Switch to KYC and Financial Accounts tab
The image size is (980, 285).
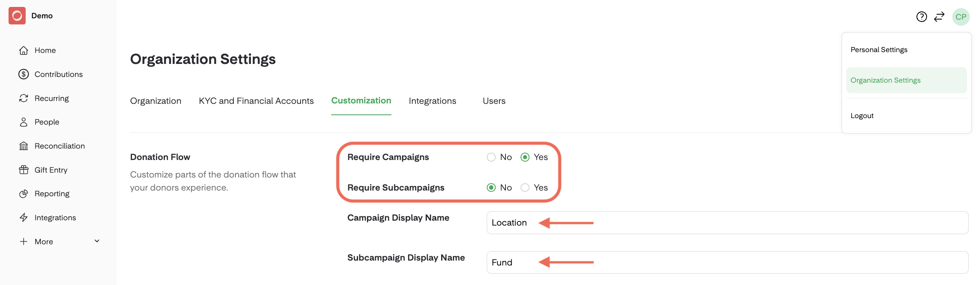[256, 101]
